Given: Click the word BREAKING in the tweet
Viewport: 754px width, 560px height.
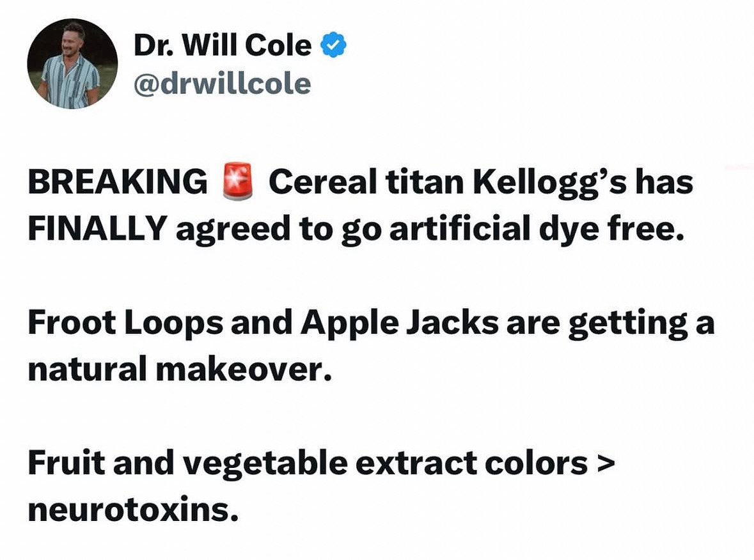Looking at the screenshot, I should [118, 182].
